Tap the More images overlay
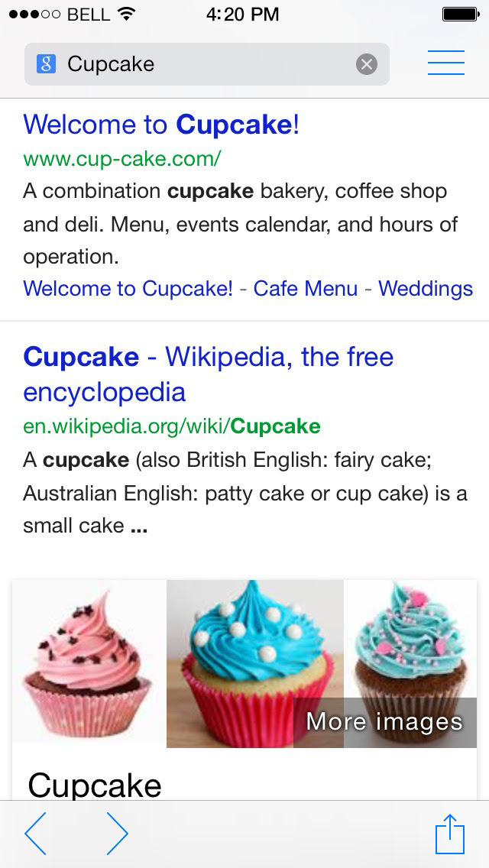This screenshot has height=868, width=489. (x=384, y=722)
